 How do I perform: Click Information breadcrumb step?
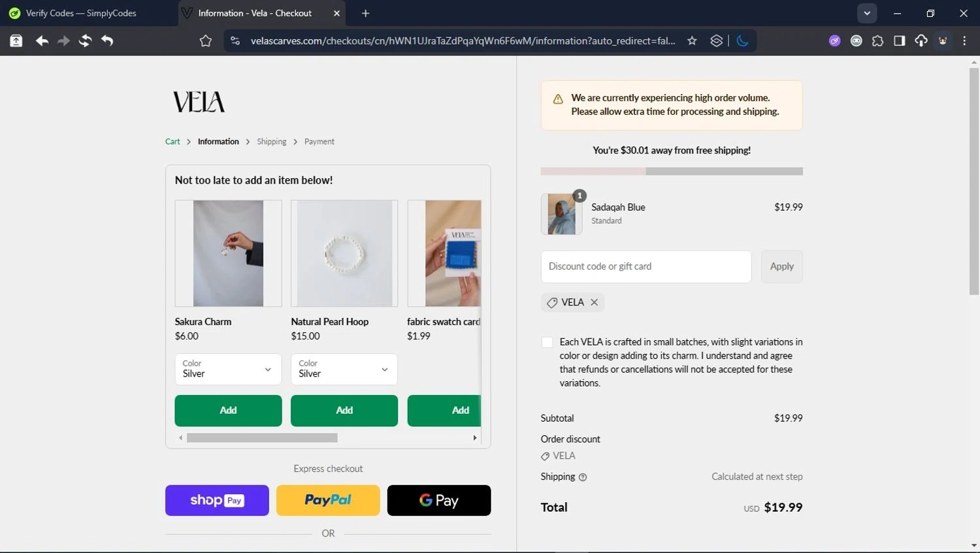point(218,142)
